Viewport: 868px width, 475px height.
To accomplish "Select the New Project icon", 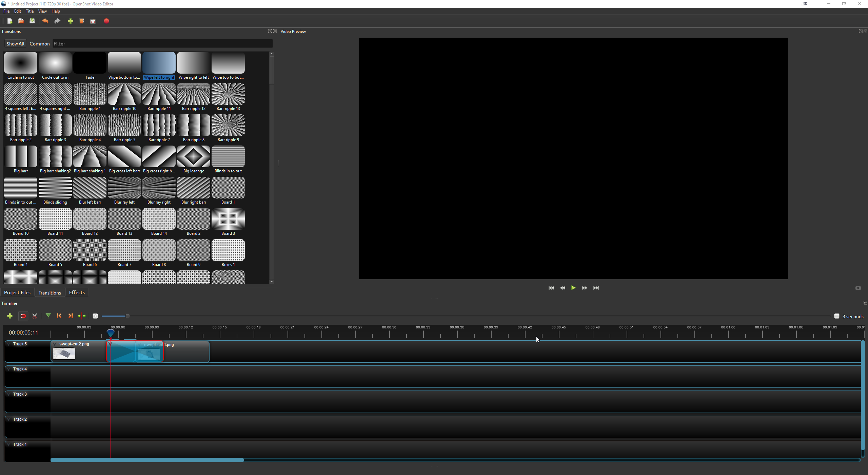I will click(10, 21).
